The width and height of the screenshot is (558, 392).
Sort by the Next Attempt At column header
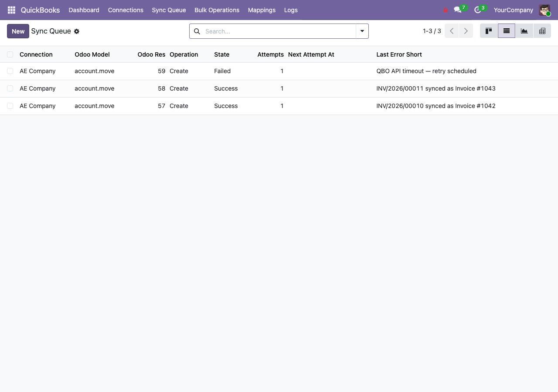click(x=311, y=54)
